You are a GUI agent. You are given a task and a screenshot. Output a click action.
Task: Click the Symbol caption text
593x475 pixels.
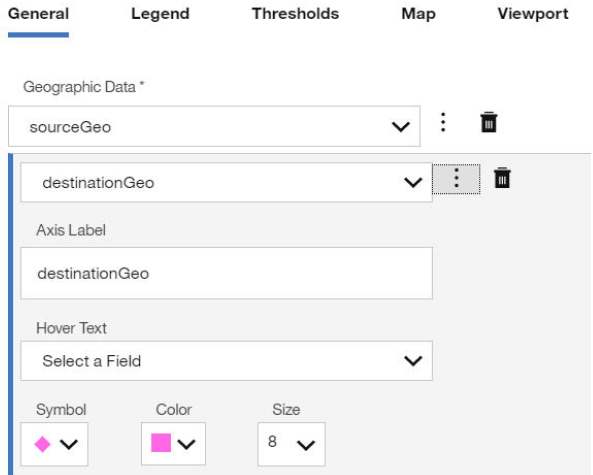(x=61, y=410)
